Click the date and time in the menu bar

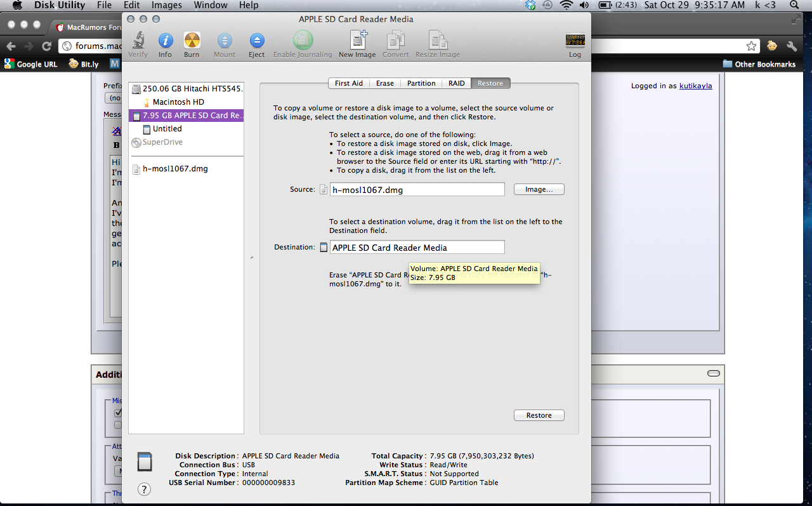pyautogui.click(x=695, y=5)
